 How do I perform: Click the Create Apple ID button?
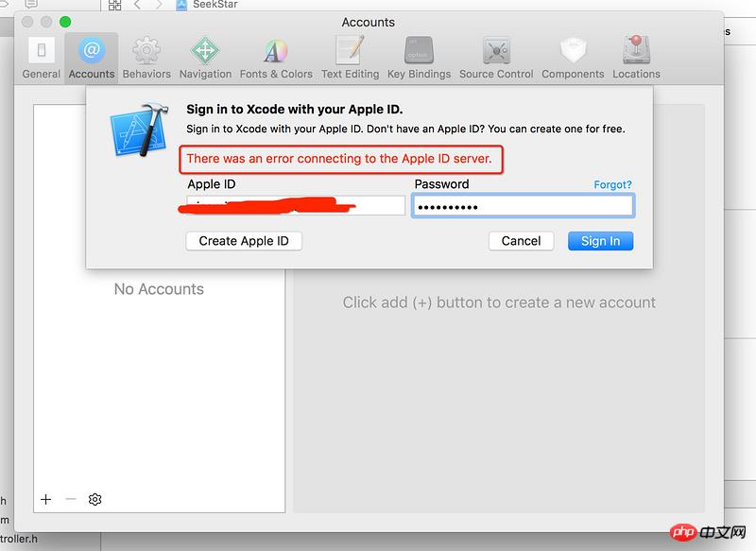coord(244,241)
